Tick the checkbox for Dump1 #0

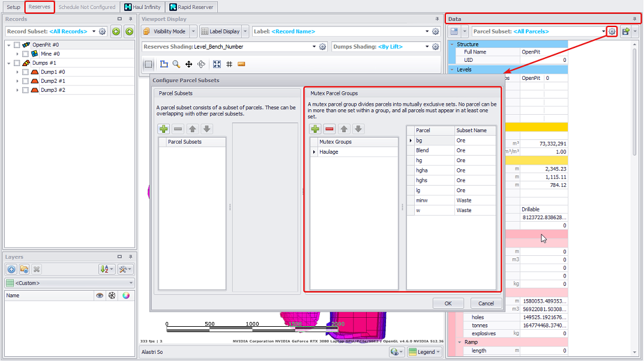[25, 72]
